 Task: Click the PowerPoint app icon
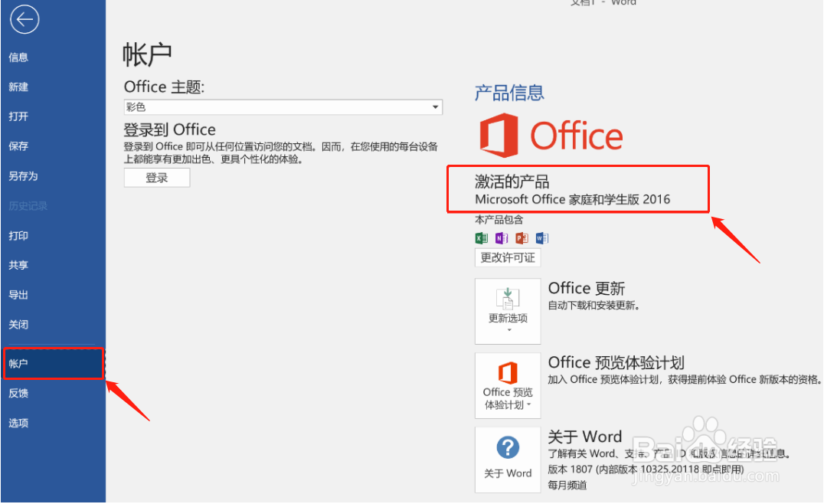click(522, 239)
